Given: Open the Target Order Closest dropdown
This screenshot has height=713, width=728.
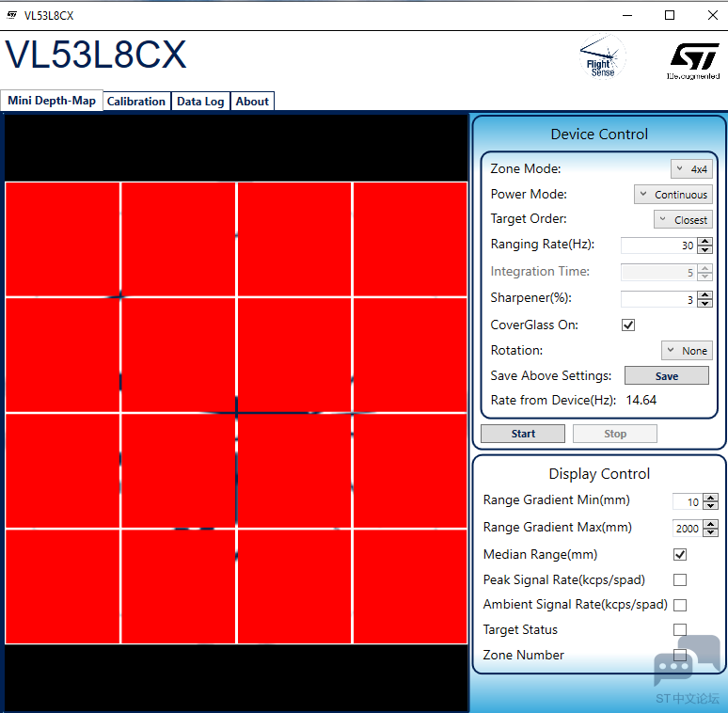Looking at the screenshot, I should 683,220.
